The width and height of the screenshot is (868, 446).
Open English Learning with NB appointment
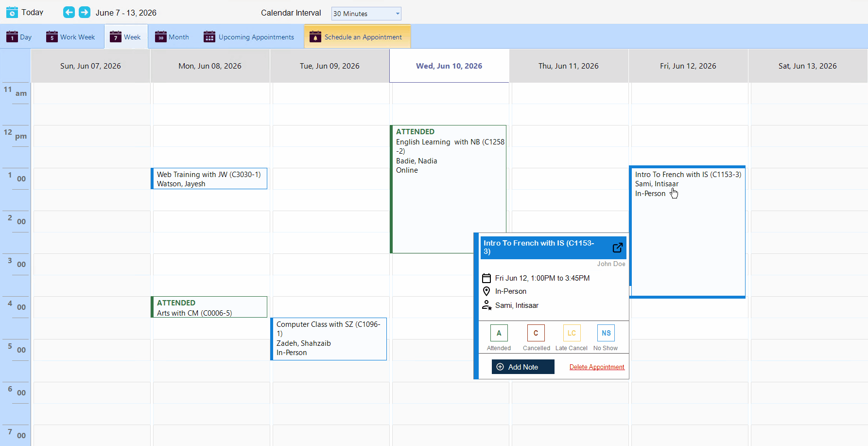pos(448,189)
